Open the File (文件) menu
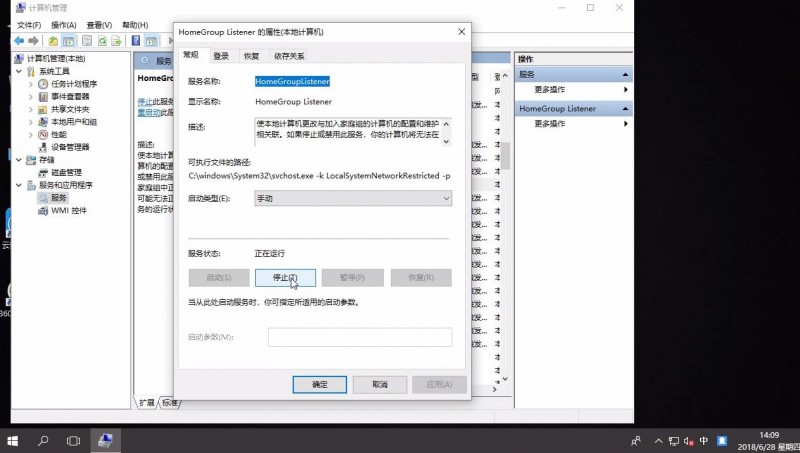 click(x=29, y=25)
